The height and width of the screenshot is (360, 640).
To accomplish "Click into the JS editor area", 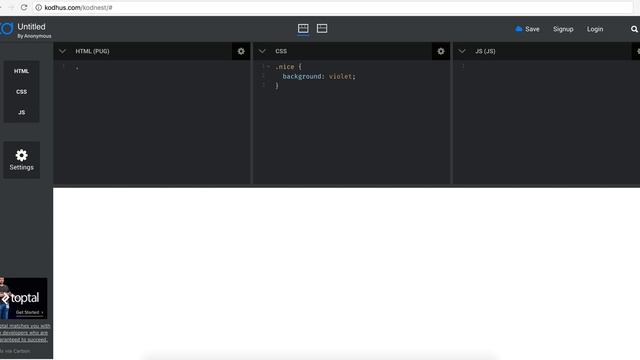I will point(547,122).
